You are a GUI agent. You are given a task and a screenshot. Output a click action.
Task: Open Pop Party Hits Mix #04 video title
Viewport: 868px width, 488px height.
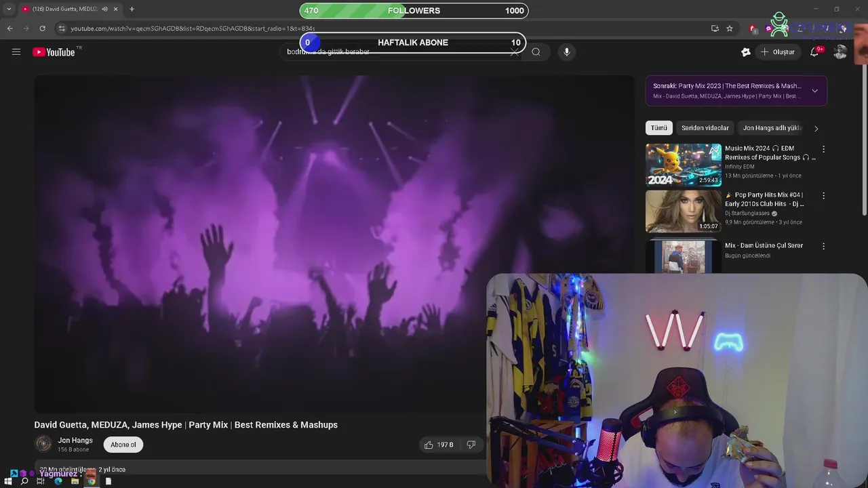tap(765, 199)
